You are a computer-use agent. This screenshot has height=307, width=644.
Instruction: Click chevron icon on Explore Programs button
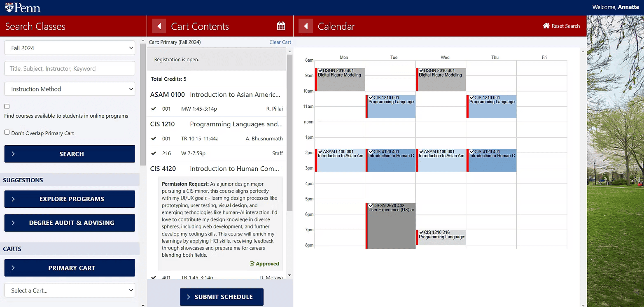(13, 199)
